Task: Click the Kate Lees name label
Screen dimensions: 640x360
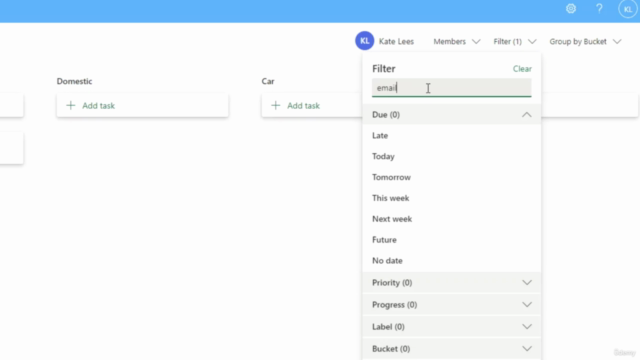Action: [x=396, y=41]
